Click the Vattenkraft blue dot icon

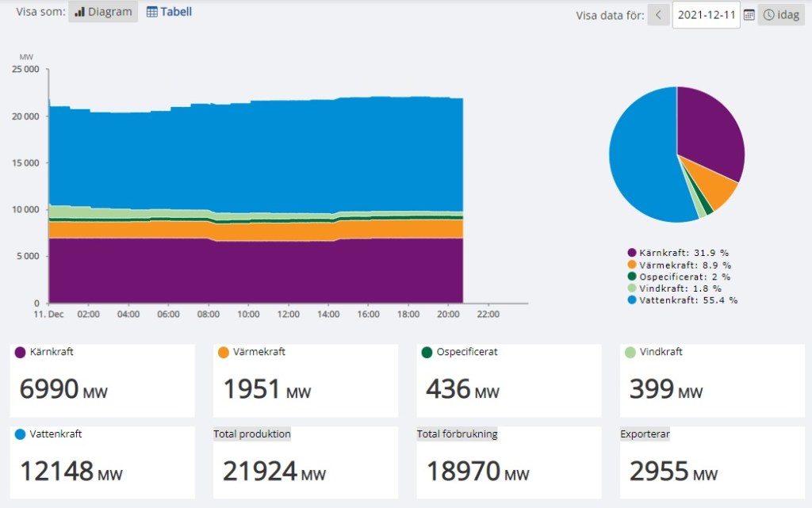click(x=21, y=434)
